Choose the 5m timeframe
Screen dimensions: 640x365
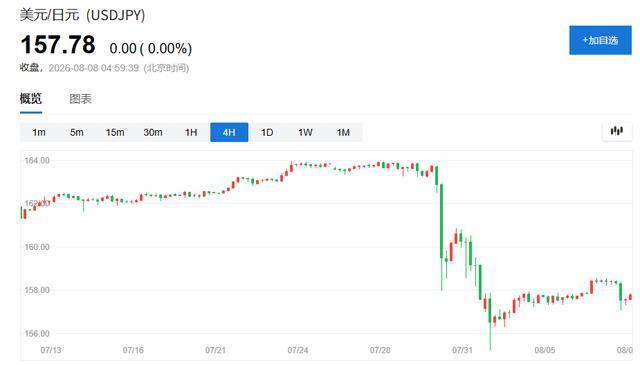click(x=77, y=132)
